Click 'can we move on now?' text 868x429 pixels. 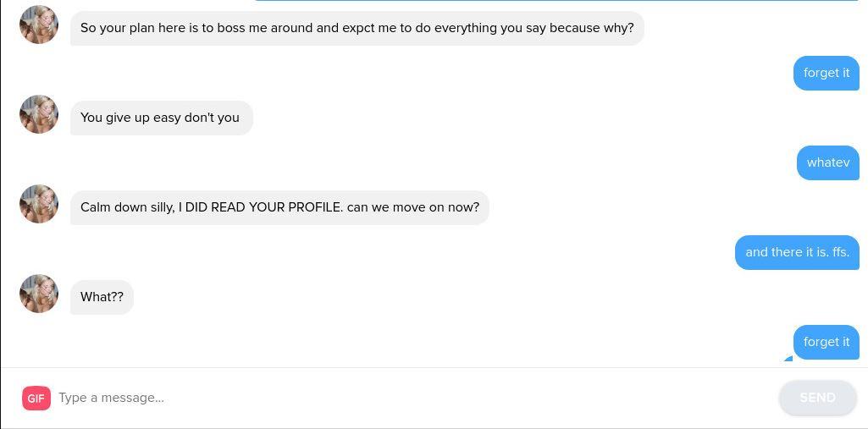413,207
